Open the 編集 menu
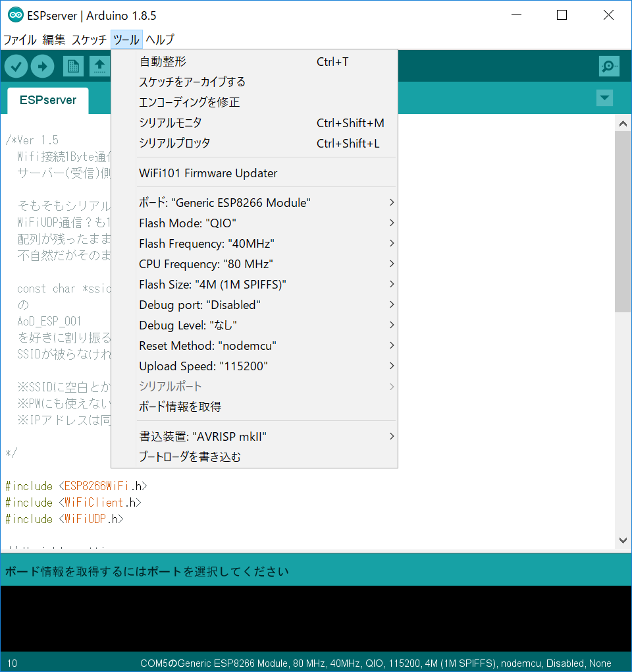 coord(54,40)
